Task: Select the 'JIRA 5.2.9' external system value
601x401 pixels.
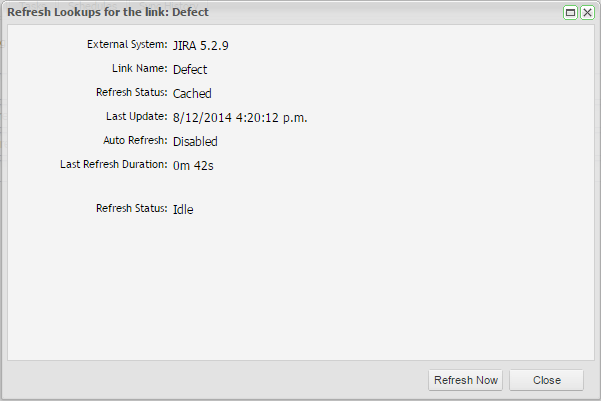Action: (208, 45)
